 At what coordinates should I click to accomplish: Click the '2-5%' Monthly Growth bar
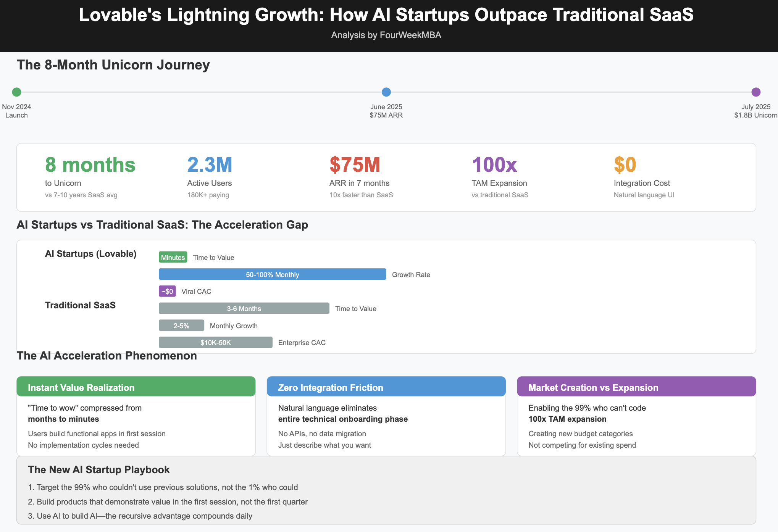(x=181, y=325)
